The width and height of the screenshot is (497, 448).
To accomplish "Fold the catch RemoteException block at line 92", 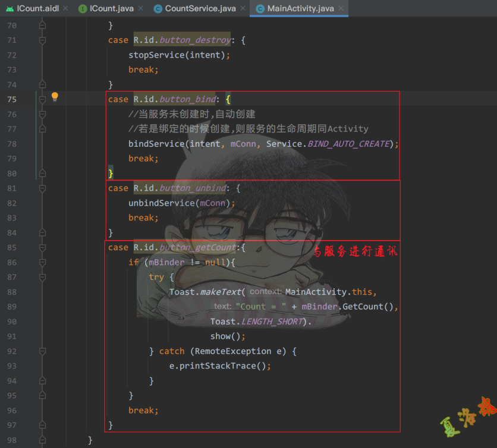I will pos(42,352).
